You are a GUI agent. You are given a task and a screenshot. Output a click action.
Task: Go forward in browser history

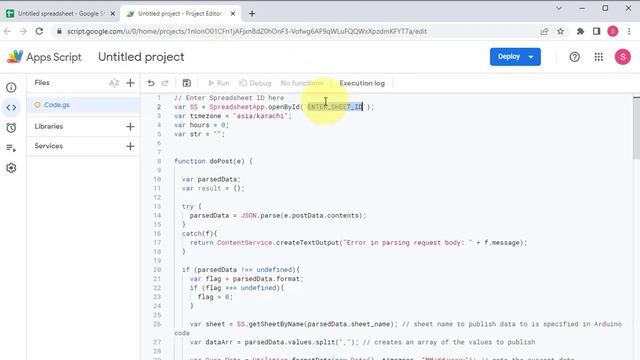(x=23, y=31)
